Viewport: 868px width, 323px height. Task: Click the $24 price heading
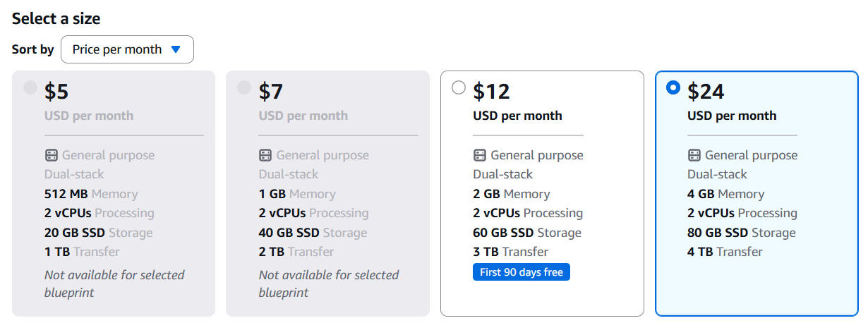click(706, 92)
